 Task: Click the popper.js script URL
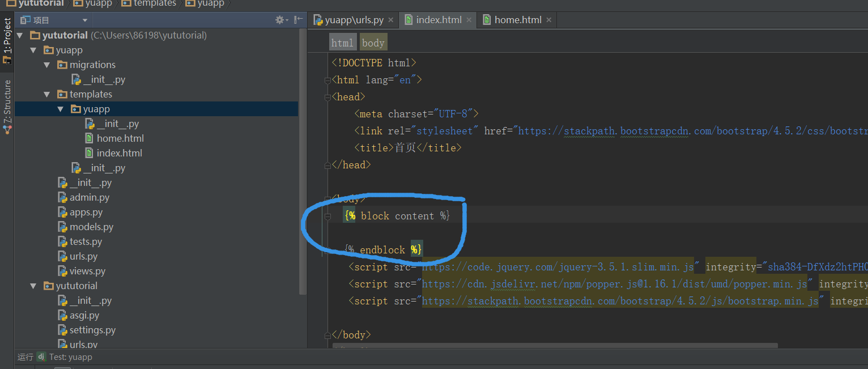(x=615, y=284)
